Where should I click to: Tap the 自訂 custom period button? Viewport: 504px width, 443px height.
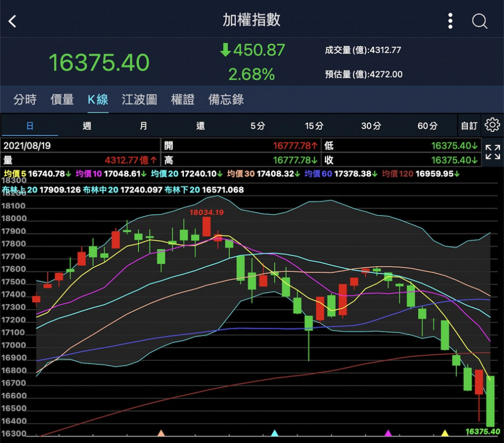tap(469, 126)
